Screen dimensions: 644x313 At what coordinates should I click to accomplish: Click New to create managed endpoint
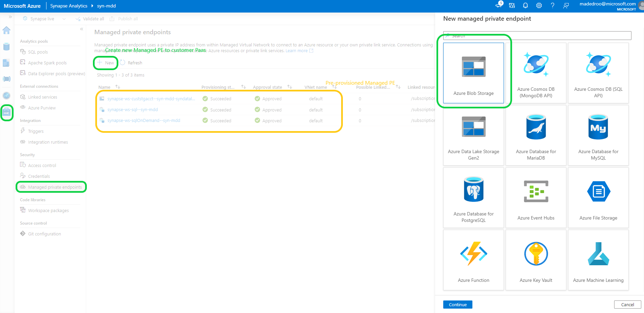[x=106, y=63]
